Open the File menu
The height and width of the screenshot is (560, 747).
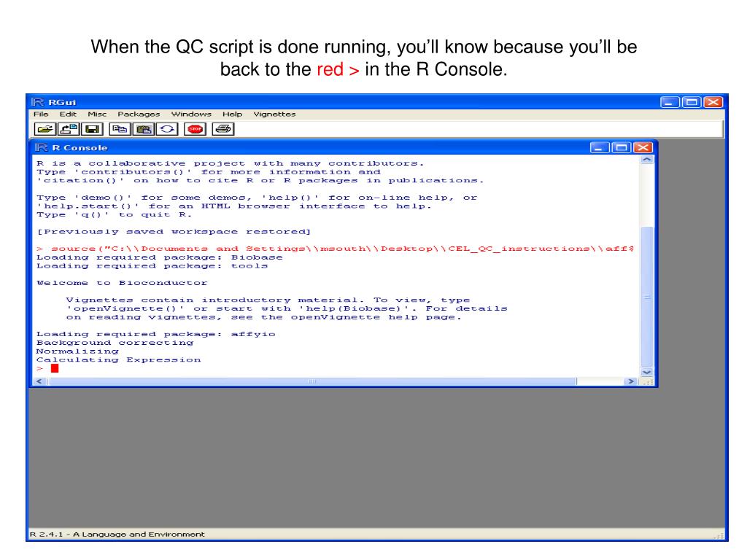[41, 114]
